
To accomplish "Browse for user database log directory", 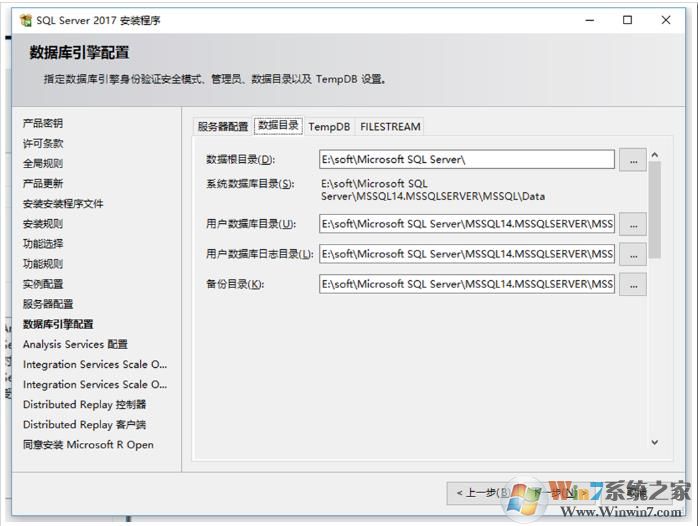I will (633, 254).
